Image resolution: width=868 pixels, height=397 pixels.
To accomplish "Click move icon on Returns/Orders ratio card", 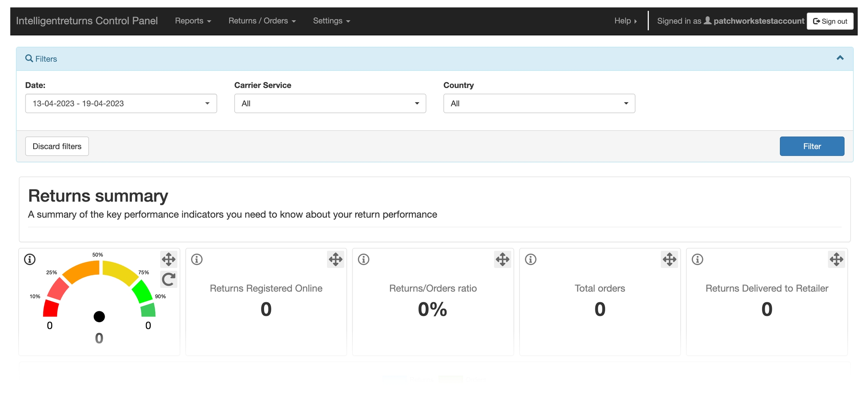I will coord(502,259).
